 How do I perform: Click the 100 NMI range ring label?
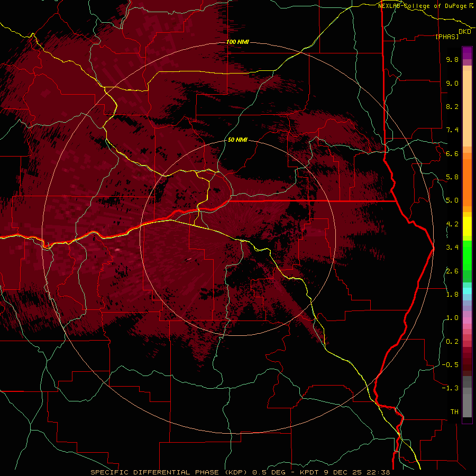pos(237,42)
